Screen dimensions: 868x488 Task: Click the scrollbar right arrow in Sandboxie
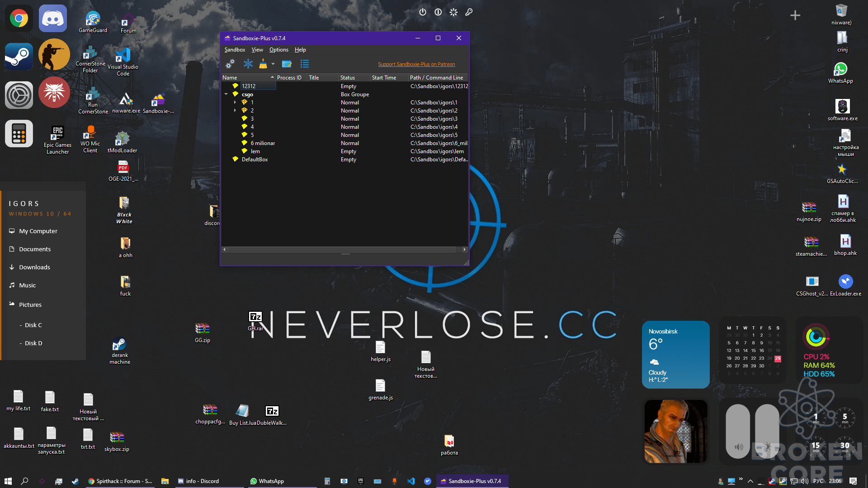pos(464,249)
